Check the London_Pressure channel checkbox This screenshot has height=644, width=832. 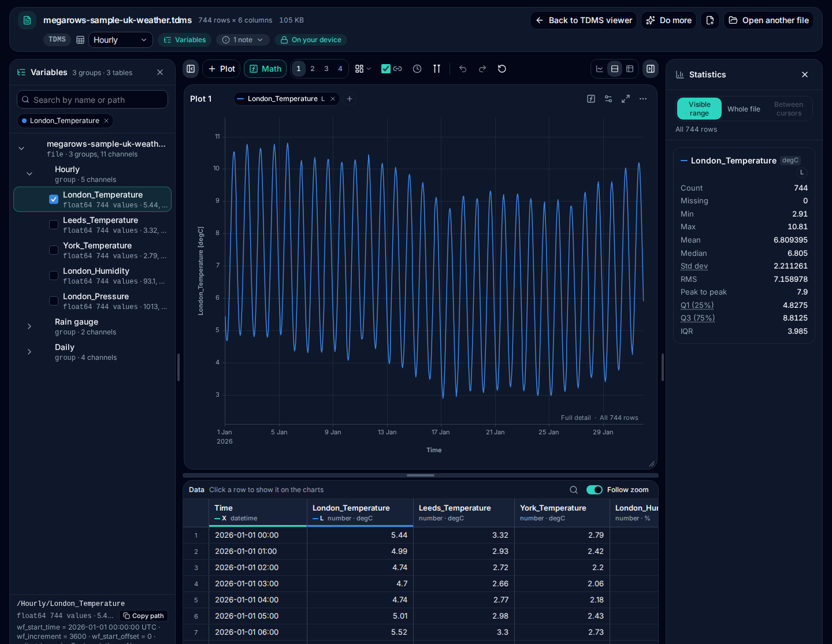point(54,301)
